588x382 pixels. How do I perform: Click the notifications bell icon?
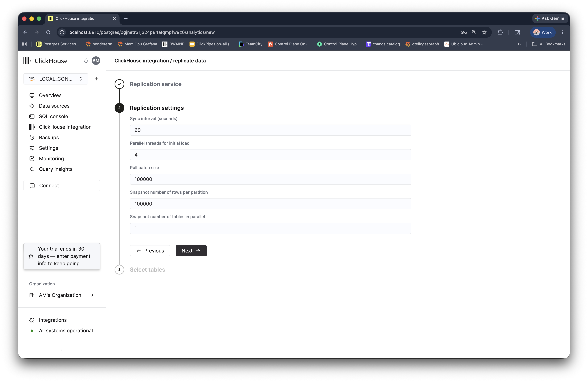[86, 61]
